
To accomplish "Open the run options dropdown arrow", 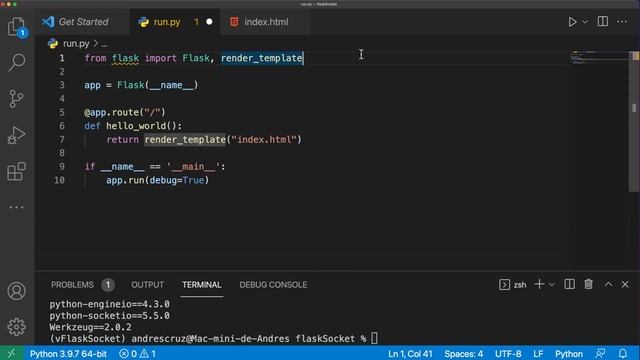I will coord(585,22).
